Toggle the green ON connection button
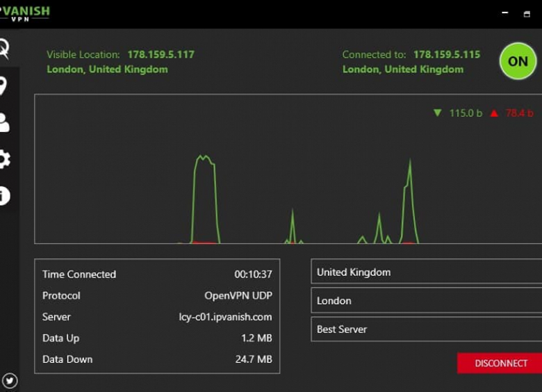This screenshot has height=392, width=542. click(x=518, y=62)
